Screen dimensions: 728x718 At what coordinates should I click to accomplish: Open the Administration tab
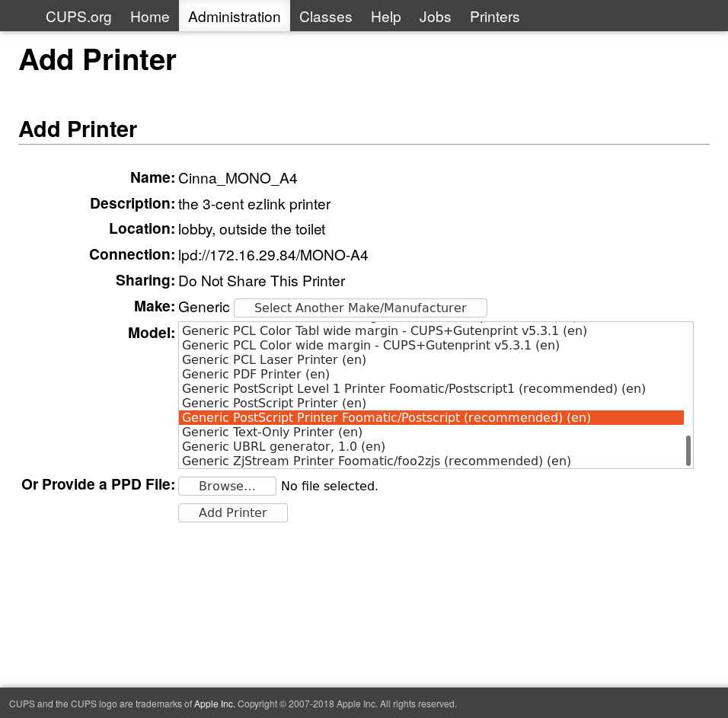[x=235, y=17]
